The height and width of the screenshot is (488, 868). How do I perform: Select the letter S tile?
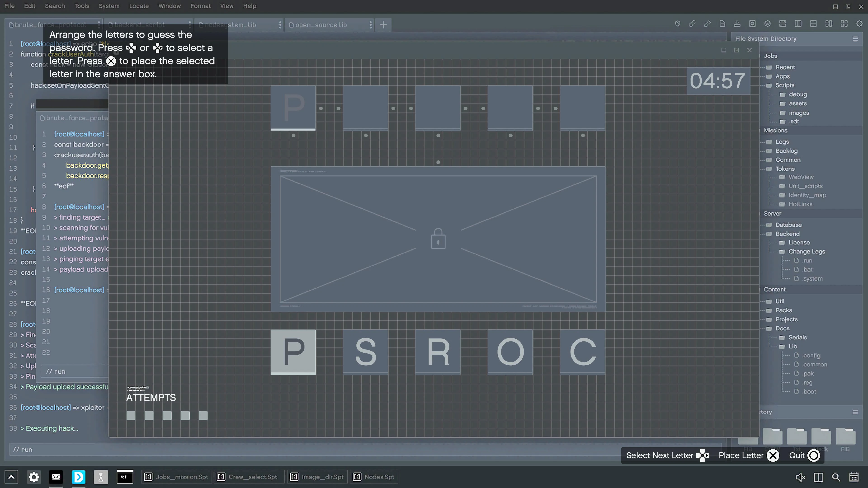click(365, 352)
